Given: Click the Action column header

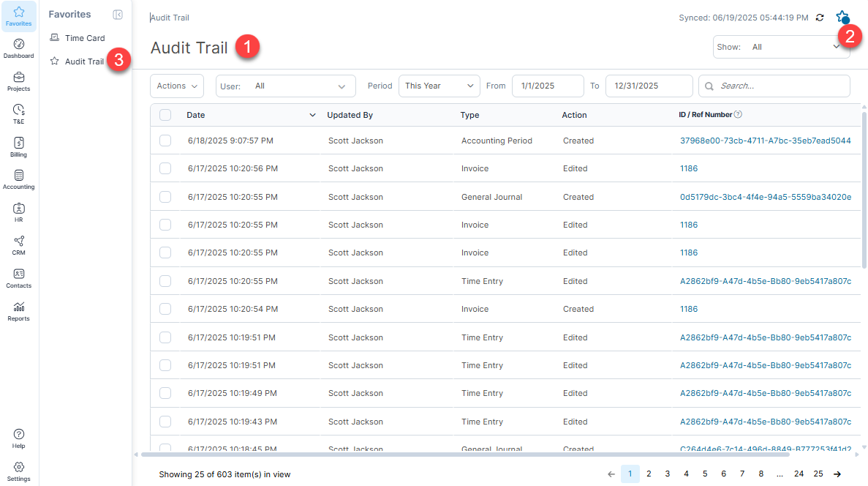Looking at the screenshot, I should click(x=574, y=115).
